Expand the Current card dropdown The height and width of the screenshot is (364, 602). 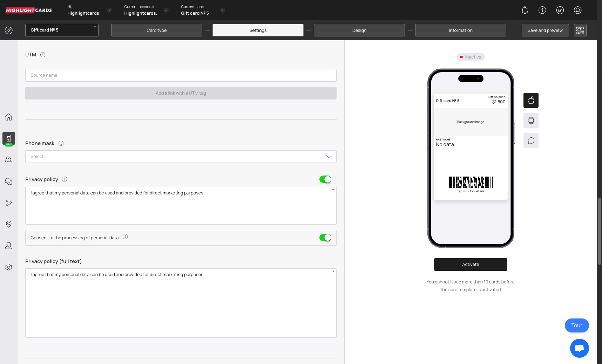click(223, 10)
